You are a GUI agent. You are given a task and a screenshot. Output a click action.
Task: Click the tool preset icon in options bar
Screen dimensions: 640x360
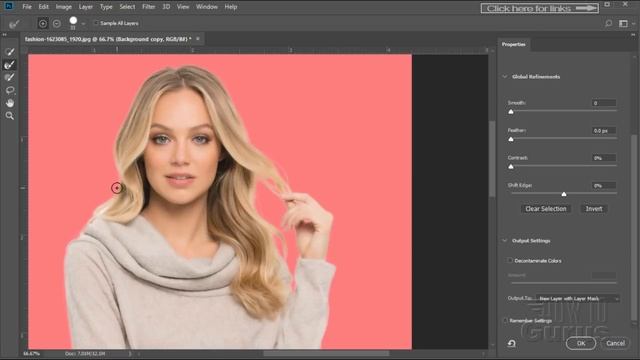tap(14, 24)
